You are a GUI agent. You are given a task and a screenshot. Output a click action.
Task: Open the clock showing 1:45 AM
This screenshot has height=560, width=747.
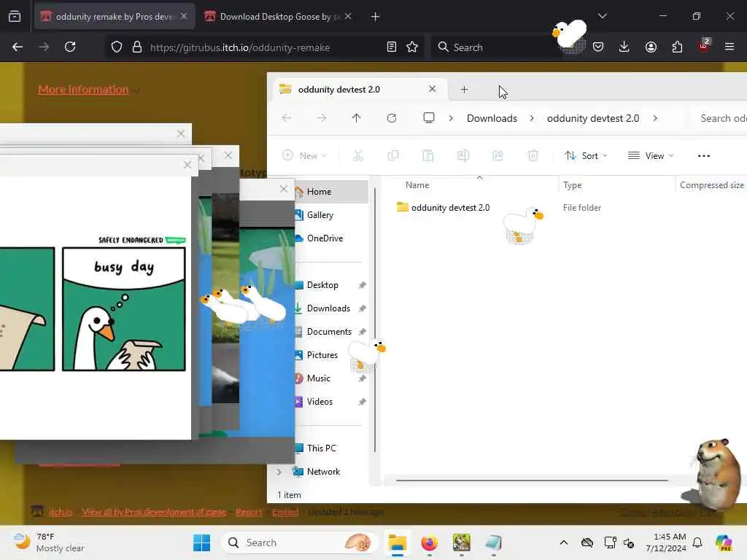666,542
